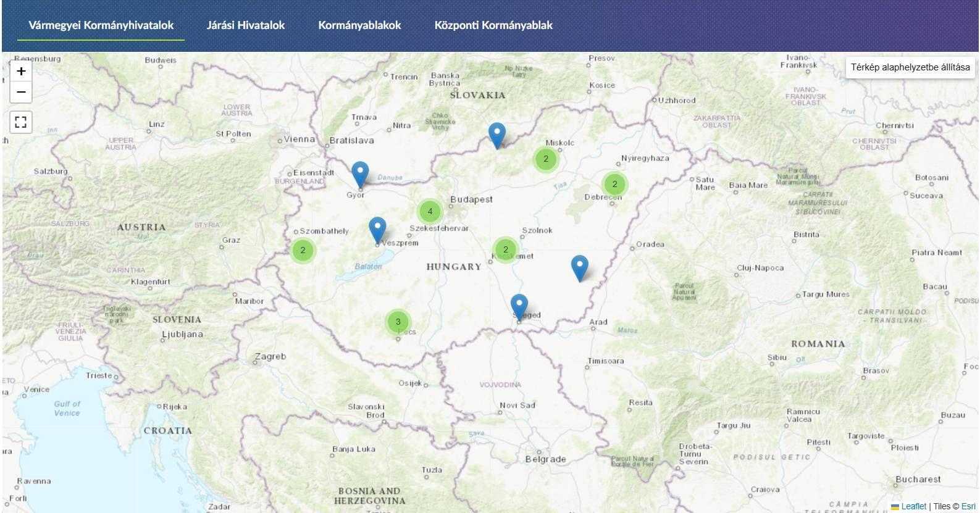
Task: Click the blue marker at Győr
Action: [360, 173]
